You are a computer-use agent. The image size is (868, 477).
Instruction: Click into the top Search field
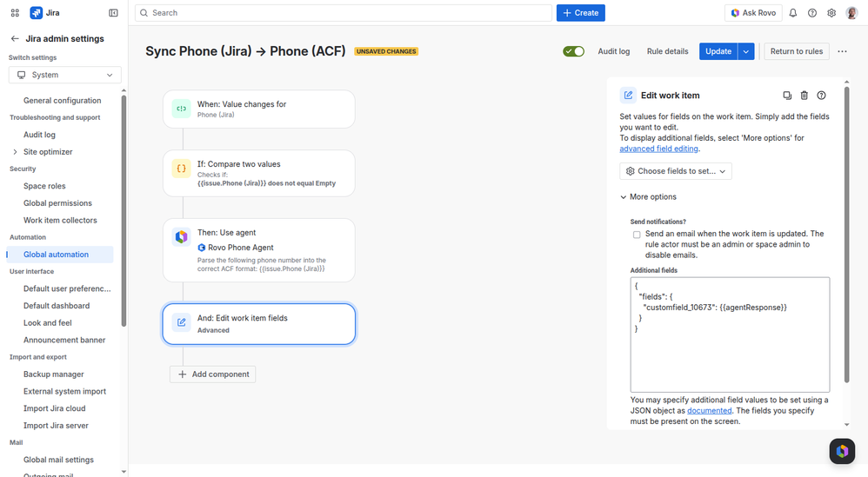click(344, 13)
